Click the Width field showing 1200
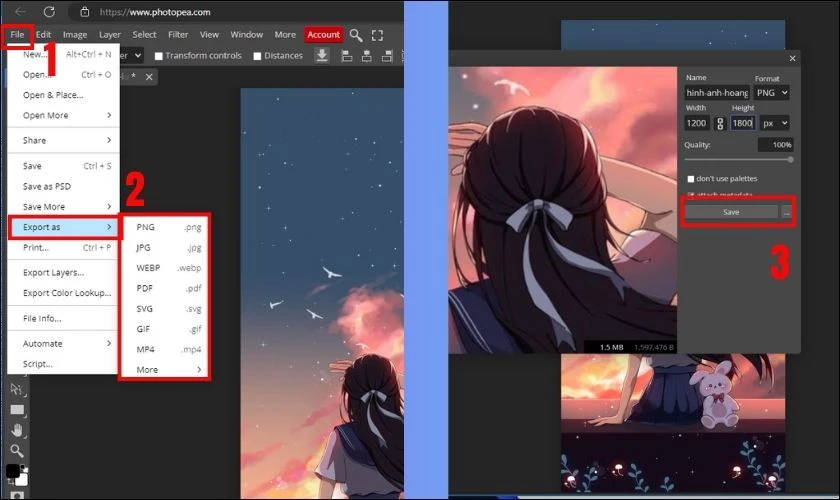The width and height of the screenshot is (840, 500). pyautogui.click(x=697, y=123)
